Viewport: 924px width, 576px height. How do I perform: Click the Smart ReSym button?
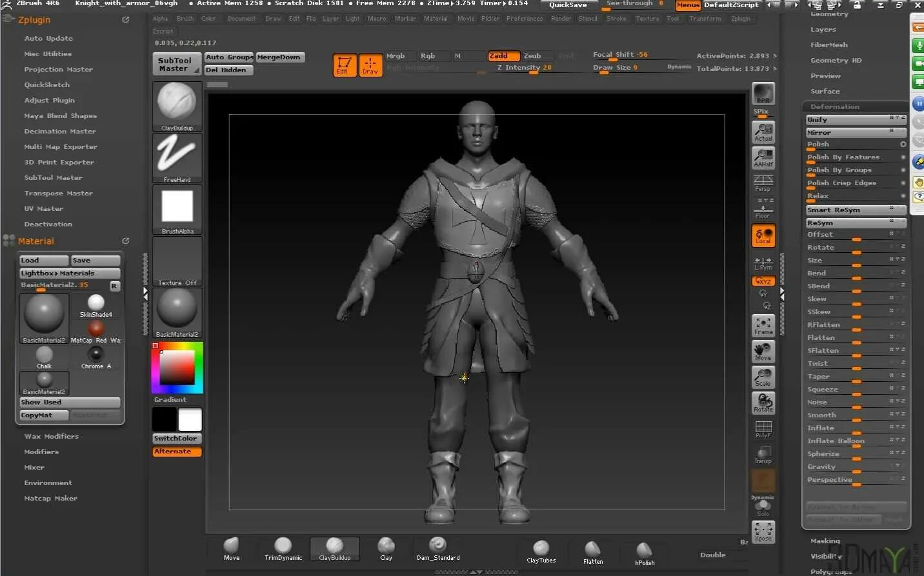click(856, 210)
